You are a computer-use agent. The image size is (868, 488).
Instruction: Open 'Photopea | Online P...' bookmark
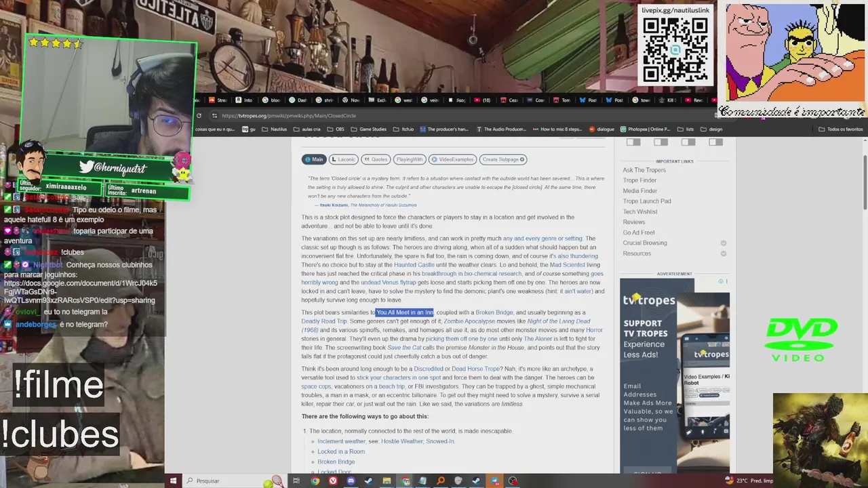click(x=644, y=129)
